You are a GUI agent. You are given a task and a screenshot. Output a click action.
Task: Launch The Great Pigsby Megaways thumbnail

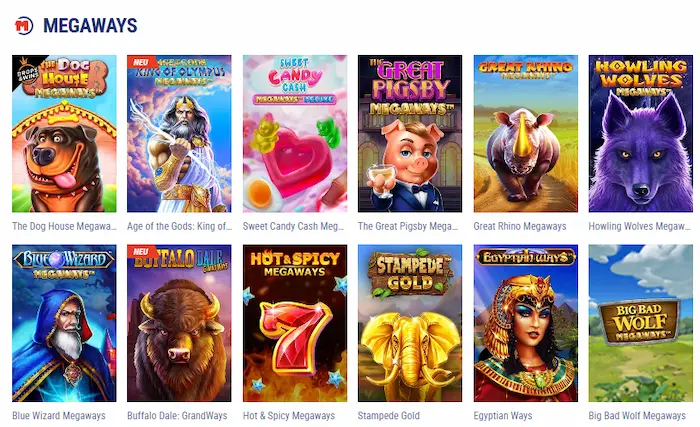(410, 134)
